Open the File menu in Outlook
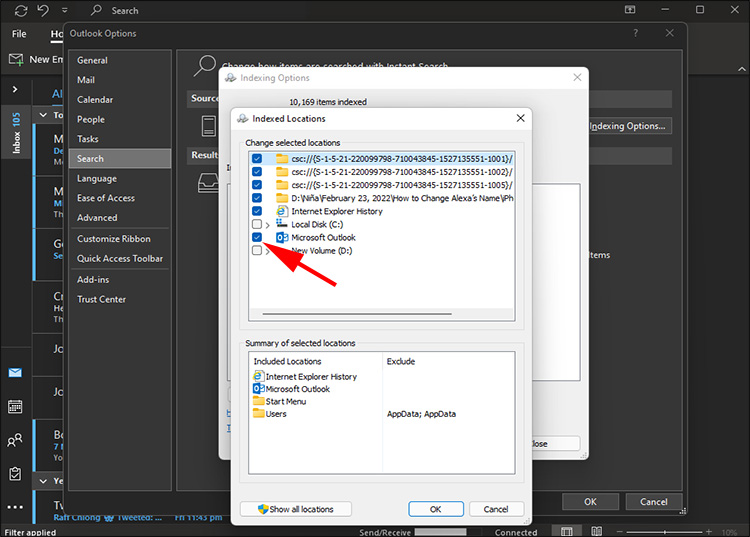The height and width of the screenshot is (537, 750). pos(19,34)
